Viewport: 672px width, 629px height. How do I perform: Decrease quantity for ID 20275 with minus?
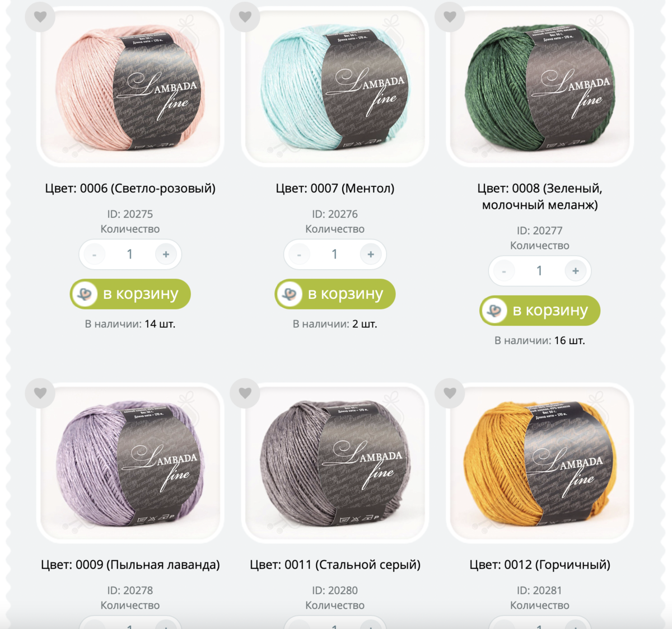point(94,255)
